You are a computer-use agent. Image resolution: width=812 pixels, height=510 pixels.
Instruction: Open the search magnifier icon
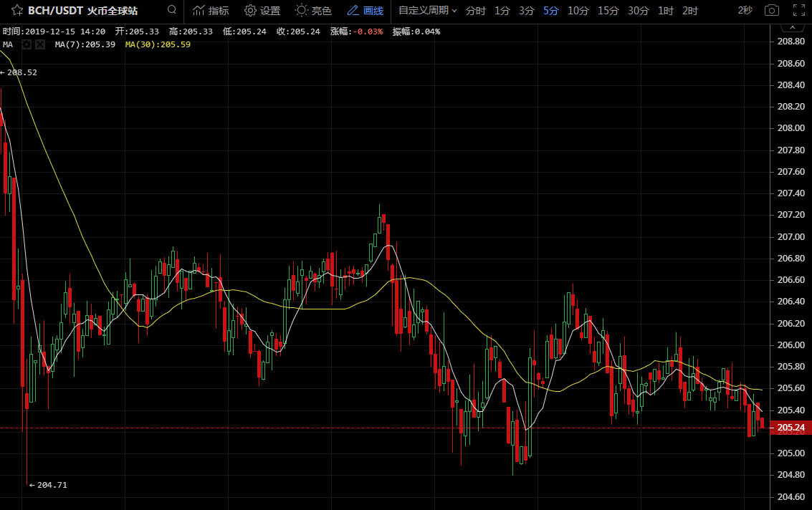(172, 10)
